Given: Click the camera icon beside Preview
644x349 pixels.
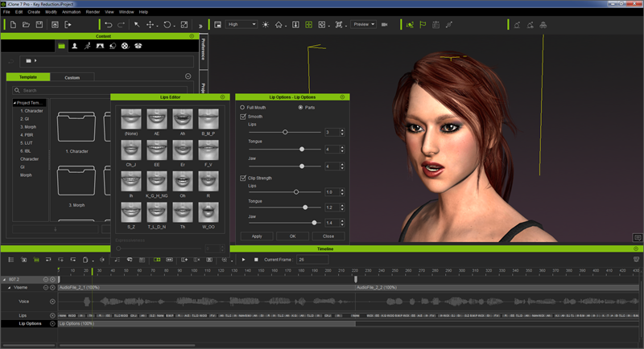Looking at the screenshot, I should (x=385, y=25).
